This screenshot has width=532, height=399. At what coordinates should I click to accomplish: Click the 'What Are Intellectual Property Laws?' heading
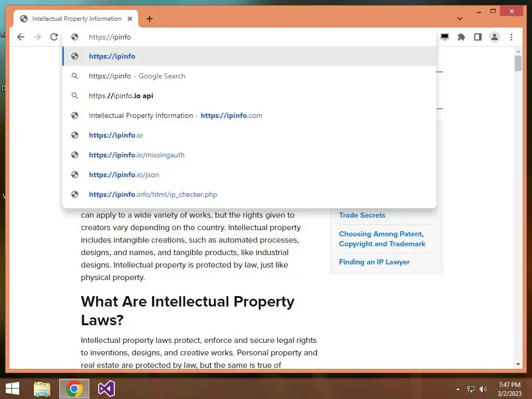point(188,311)
